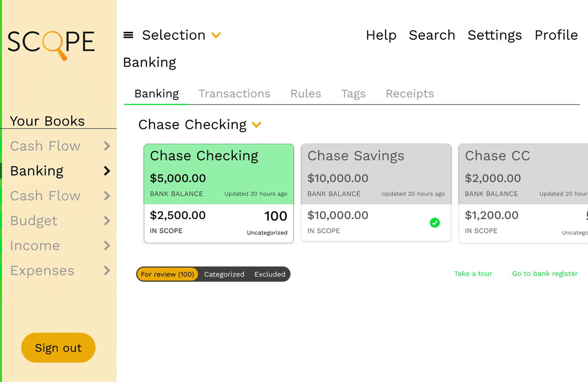Click Take a tour

point(473,274)
